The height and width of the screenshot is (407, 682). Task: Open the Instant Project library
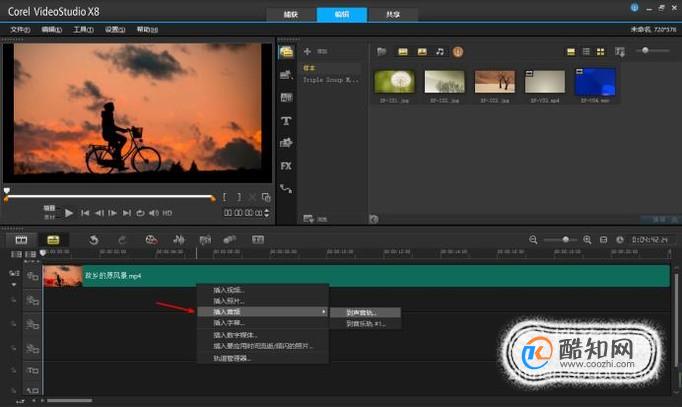coord(286,75)
